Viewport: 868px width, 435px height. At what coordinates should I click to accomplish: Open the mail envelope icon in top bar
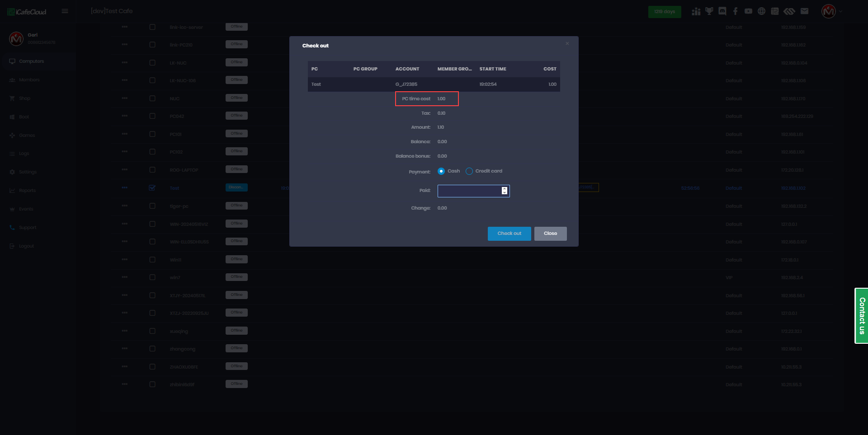pos(804,11)
